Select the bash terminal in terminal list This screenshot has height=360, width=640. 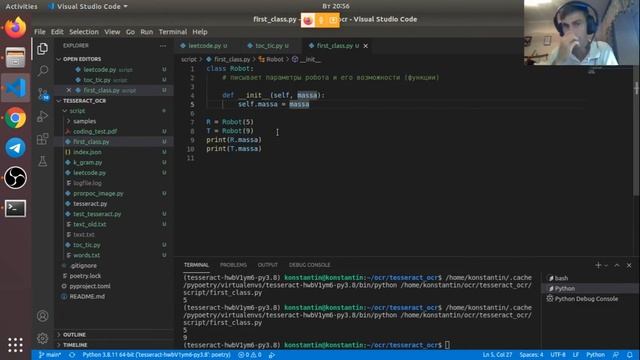click(561, 278)
